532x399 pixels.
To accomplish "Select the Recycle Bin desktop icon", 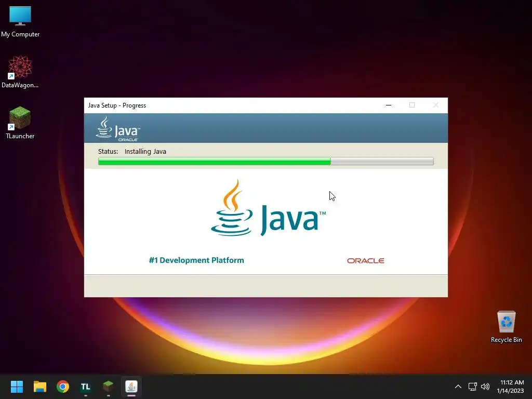I will point(506,327).
